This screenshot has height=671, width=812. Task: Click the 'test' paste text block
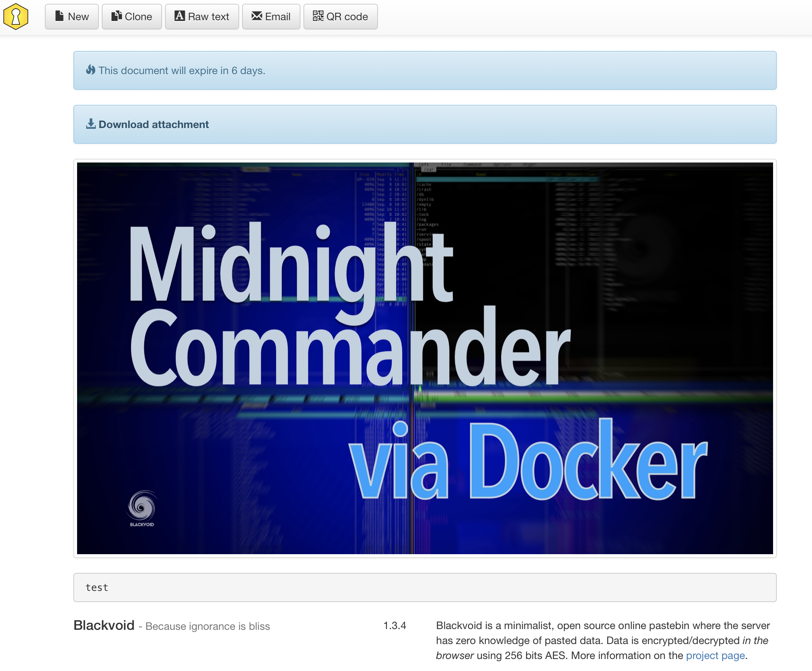point(425,587)
